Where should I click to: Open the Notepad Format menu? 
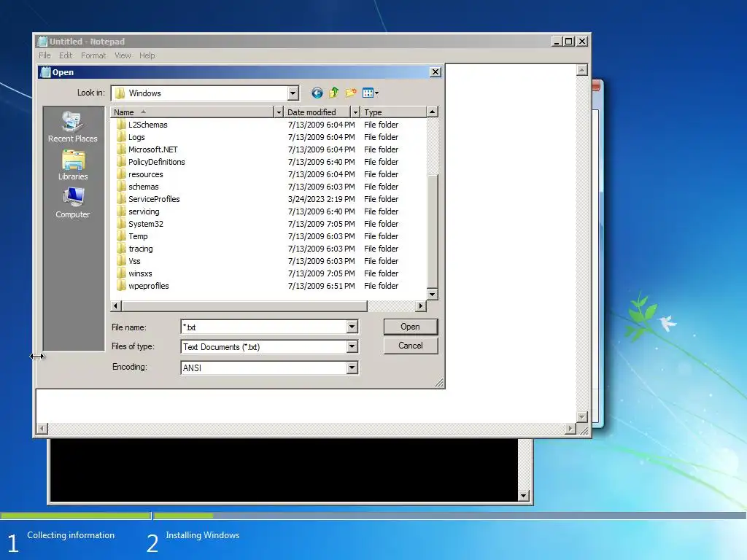coord(93,55)
